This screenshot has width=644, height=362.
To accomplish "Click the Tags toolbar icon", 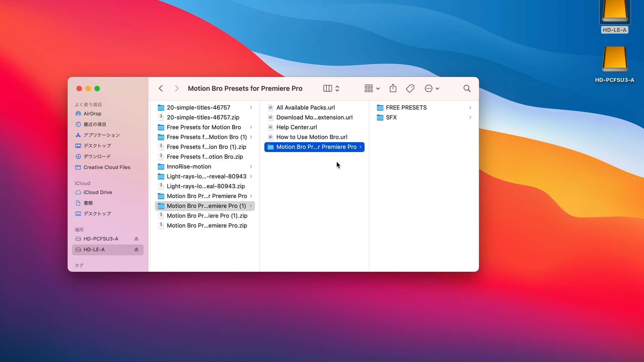I will tap(410, 88).
